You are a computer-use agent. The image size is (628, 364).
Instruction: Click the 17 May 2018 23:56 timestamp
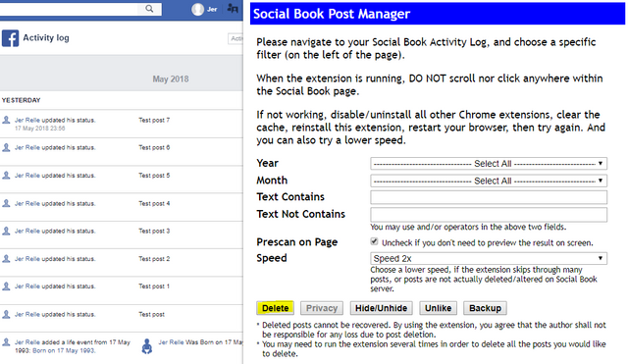point(39,129)
